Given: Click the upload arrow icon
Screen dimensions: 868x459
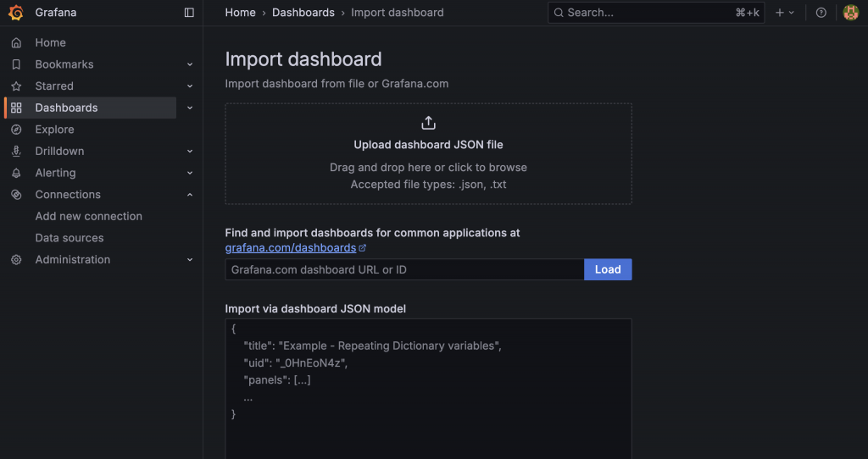Looking at the screenshot, I should pyautogui.click(x=428, y=123).
